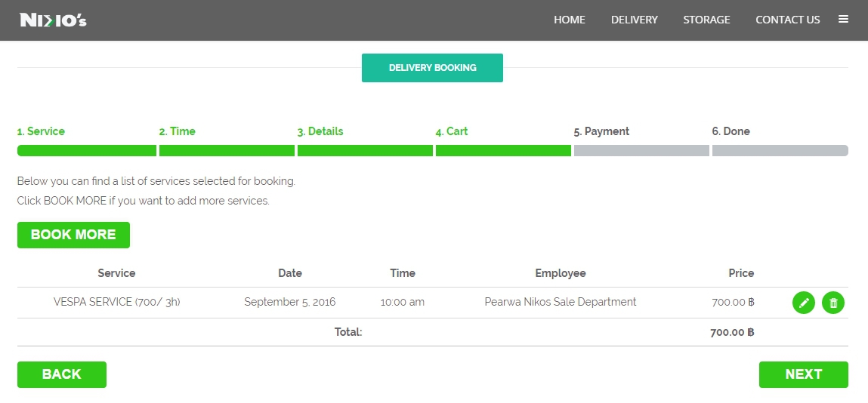
Task: Edit the Vespa Service booking
Action: coord(804,303)
